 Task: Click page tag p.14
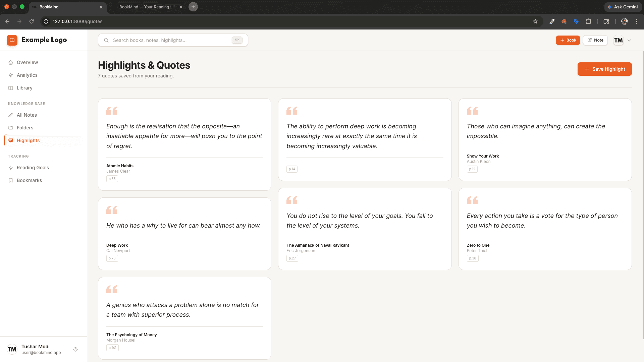(292, 169)
